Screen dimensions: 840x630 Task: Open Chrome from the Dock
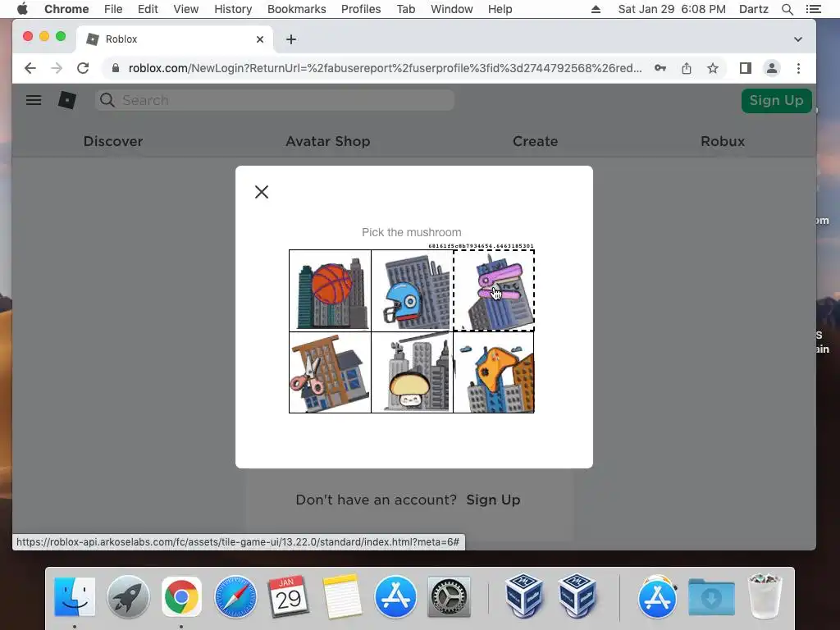coord(181,597)
